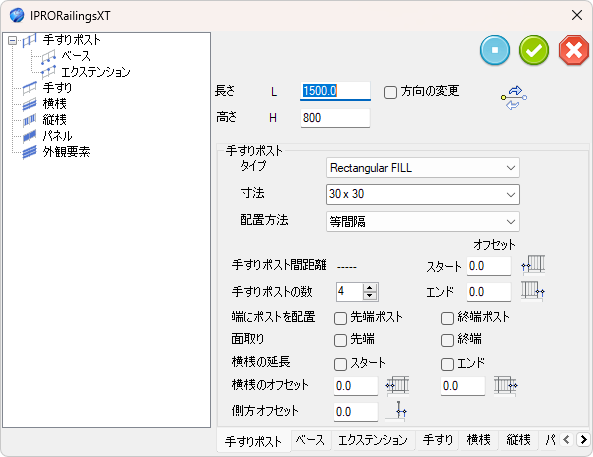Select ベース in the tree
This screenshot has width=593, height=457.
click(76, 56)
